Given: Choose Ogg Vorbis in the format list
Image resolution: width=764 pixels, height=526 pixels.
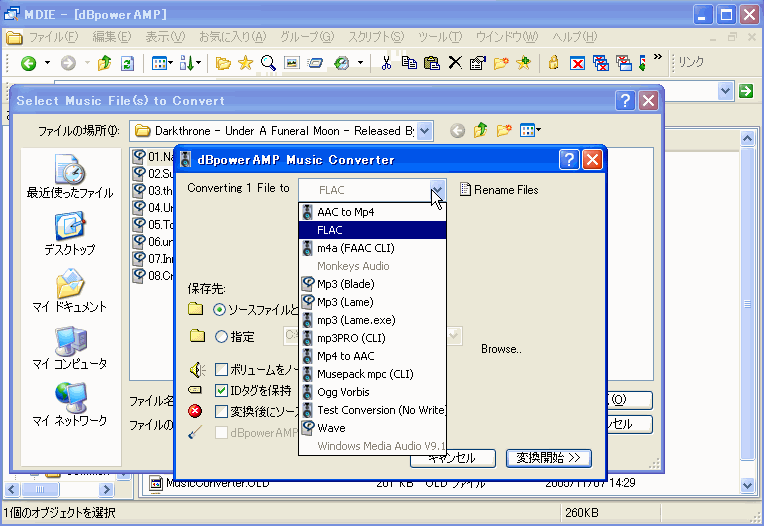Looking at the screenshot, I should tap(372, 392).
